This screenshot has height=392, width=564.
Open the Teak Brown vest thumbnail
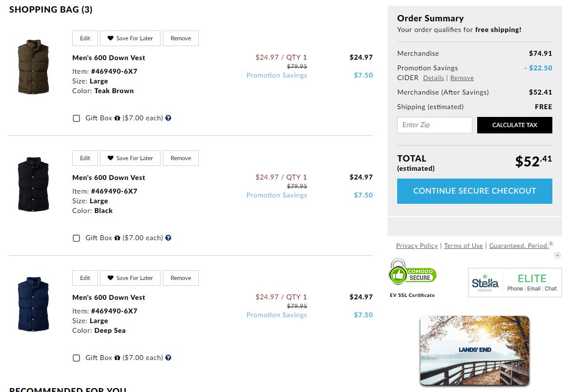[33, 66]
